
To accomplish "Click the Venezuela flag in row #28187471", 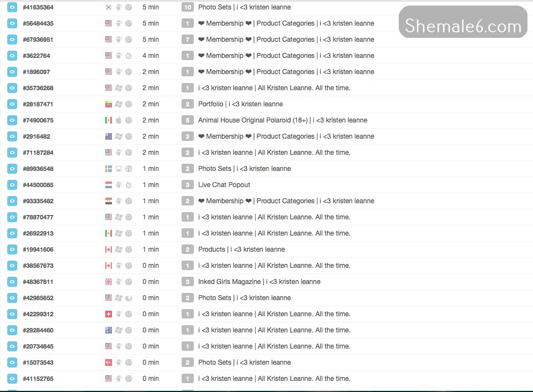I will pos(109,104).
